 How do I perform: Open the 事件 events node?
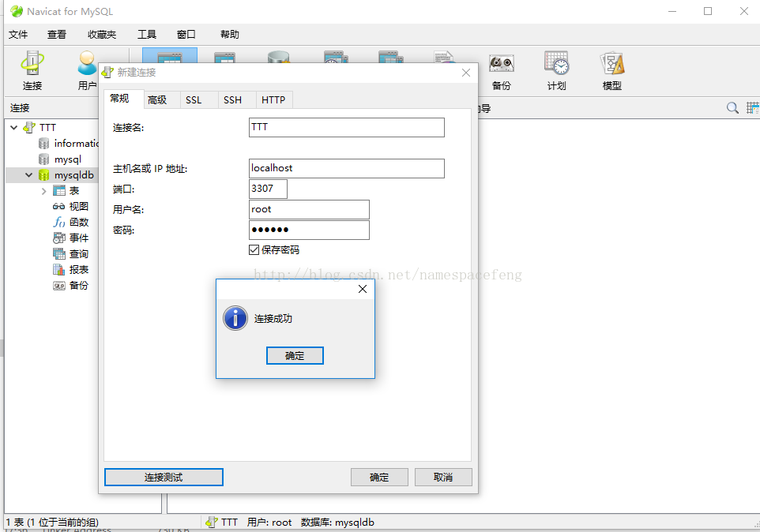pos(78,238)
